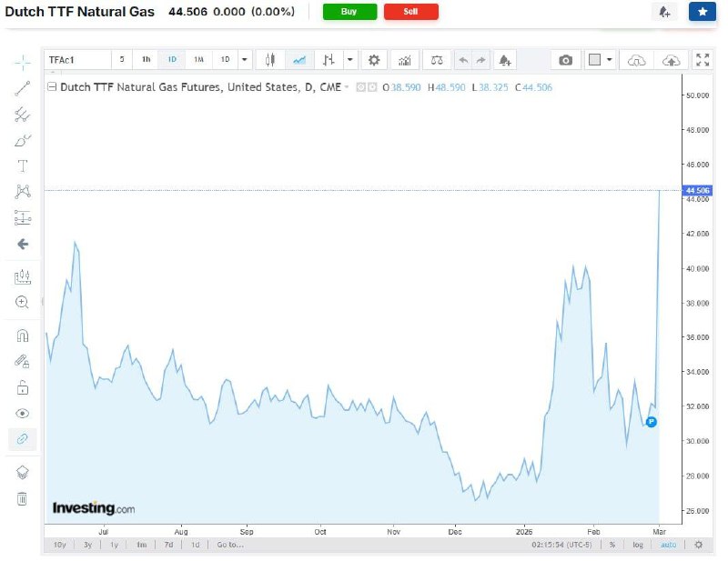728x561 pixels.
Task: Open chart settings gear in top toolbar
Action: (373, 60)
